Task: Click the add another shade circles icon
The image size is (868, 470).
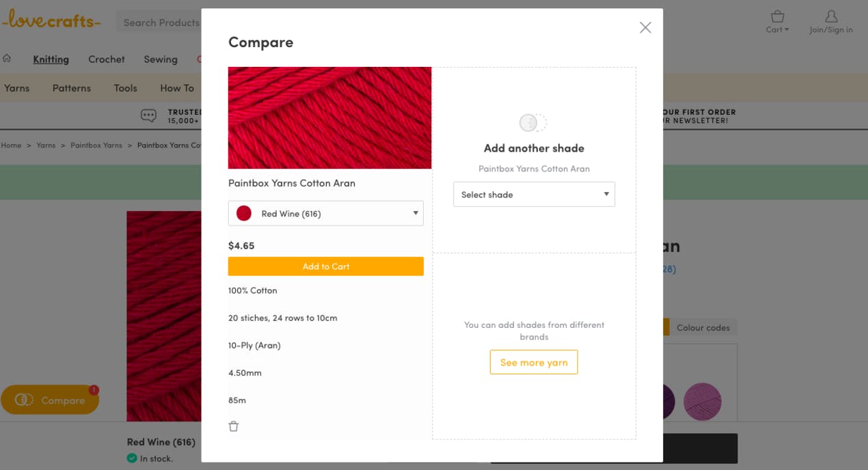Action: point(533,123)
